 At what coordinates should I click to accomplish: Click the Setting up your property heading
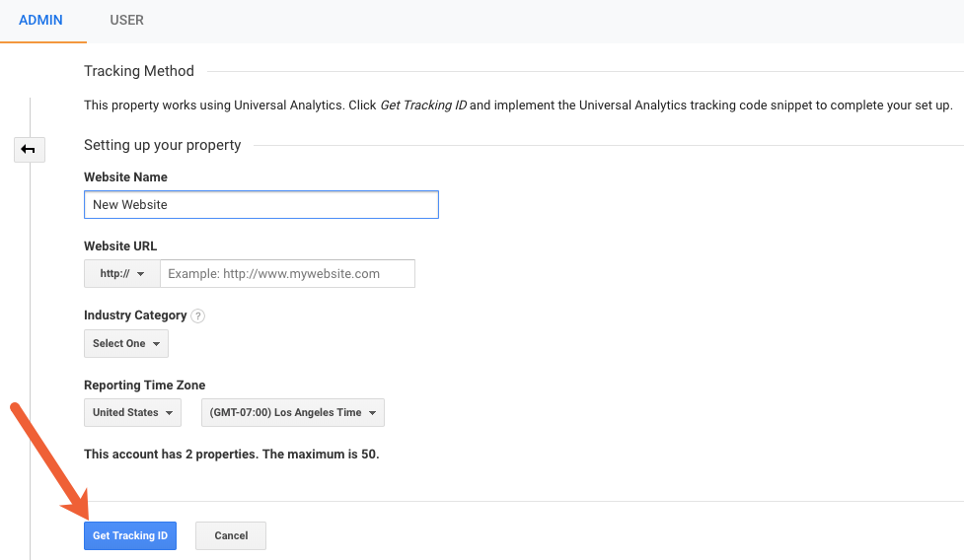tap(163, 145)
